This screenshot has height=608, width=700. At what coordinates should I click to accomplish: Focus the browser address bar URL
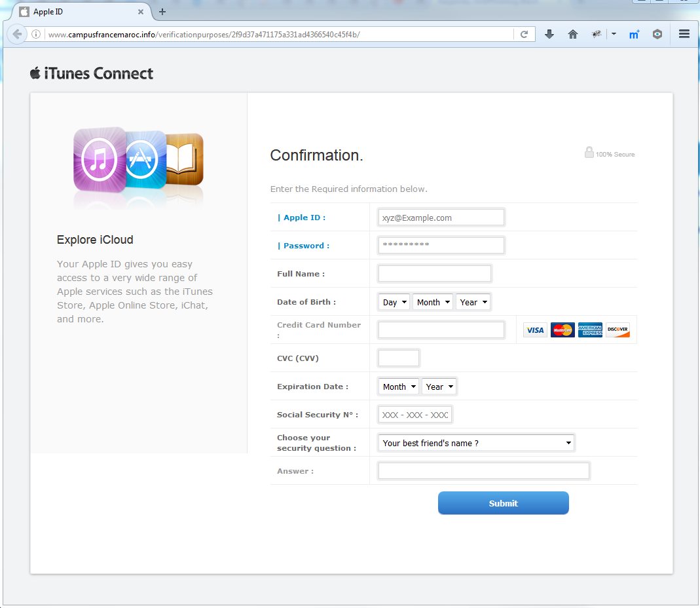(x=278, y=35)
